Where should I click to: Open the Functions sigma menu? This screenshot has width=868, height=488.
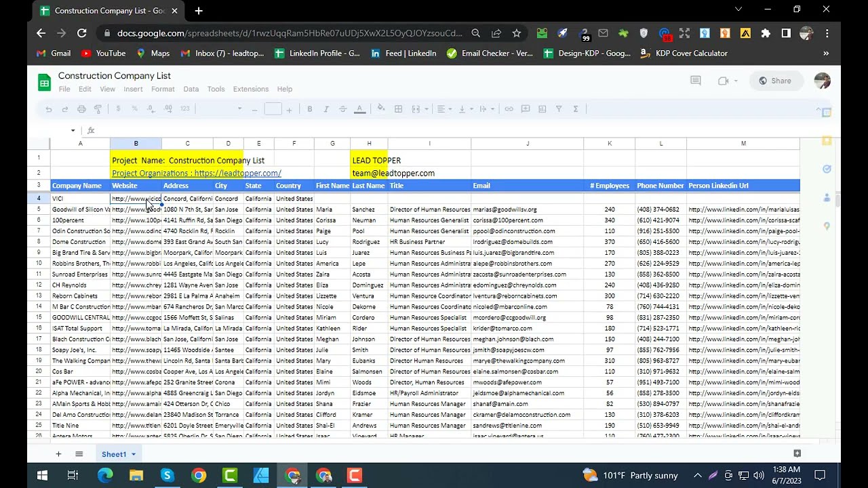point(576,109)
